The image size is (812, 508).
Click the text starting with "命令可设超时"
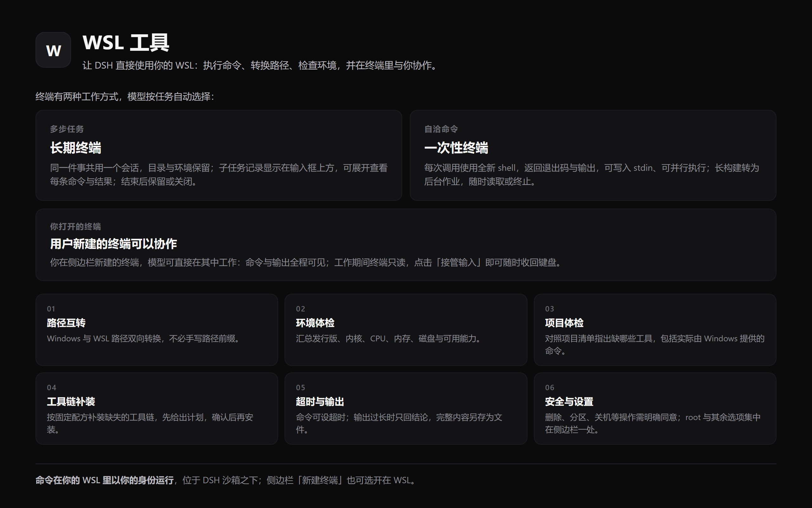(x=399, y=423)
